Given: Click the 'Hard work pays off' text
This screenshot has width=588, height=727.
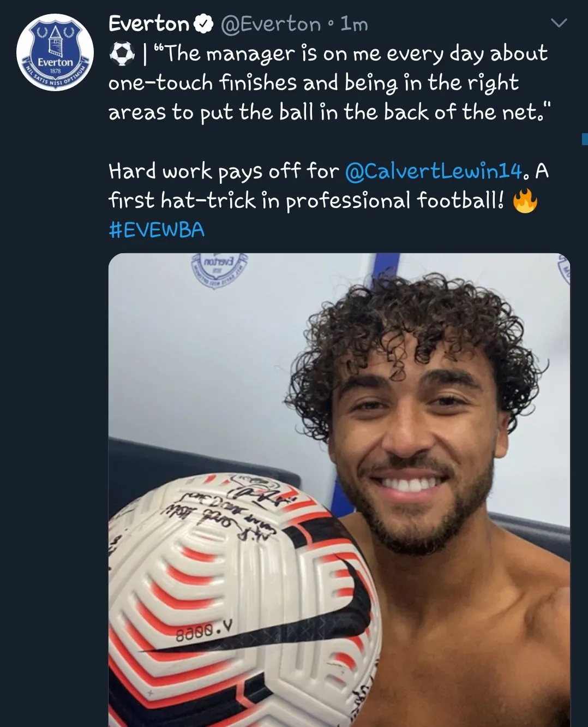Looking at the screenshot, I should click(224, 171).
